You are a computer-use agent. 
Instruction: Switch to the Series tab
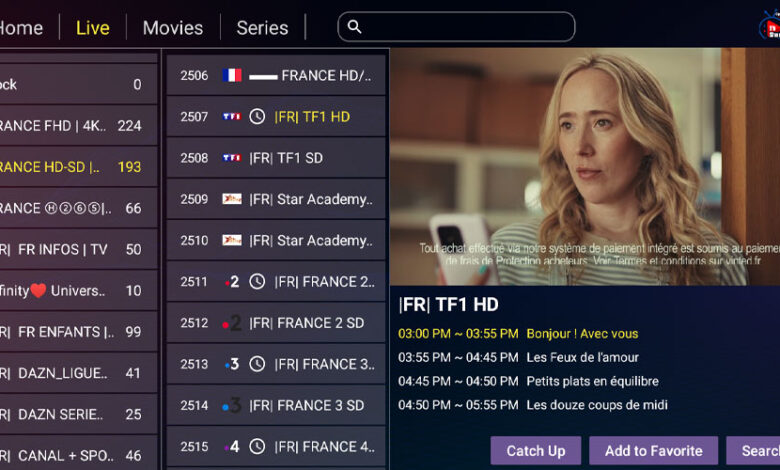tap(262, 28)
